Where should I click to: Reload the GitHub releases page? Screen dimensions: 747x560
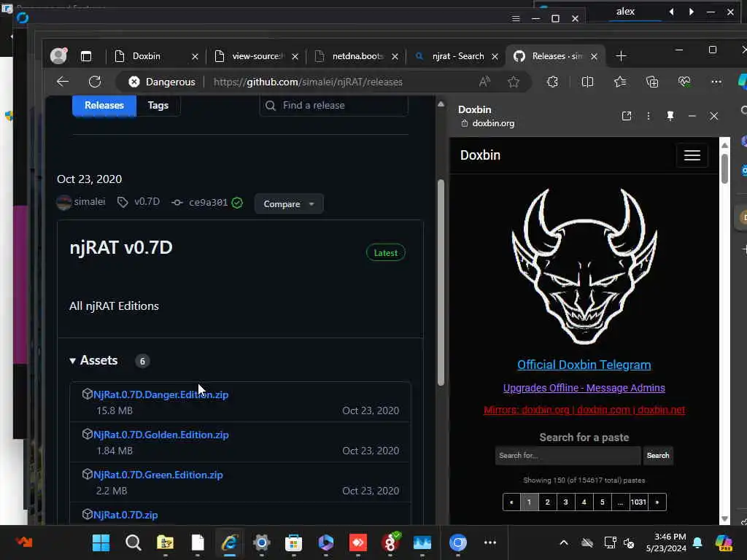coord(95,82)
